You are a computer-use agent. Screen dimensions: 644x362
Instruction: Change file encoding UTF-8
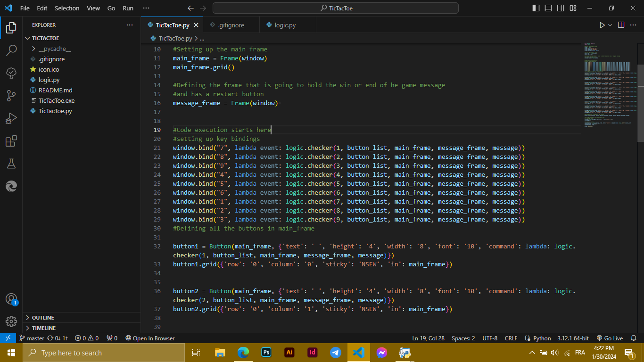[x=490, y=338]
